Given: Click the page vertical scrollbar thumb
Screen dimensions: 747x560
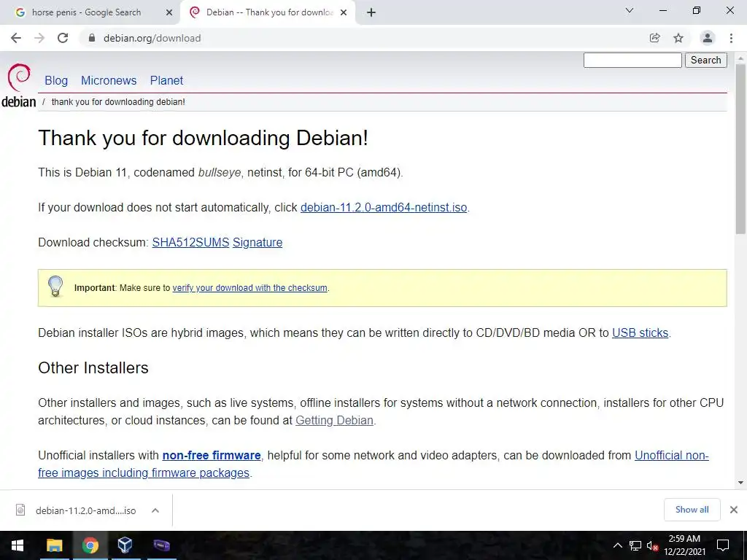Looking at the screenshot, I should [740, 149].
